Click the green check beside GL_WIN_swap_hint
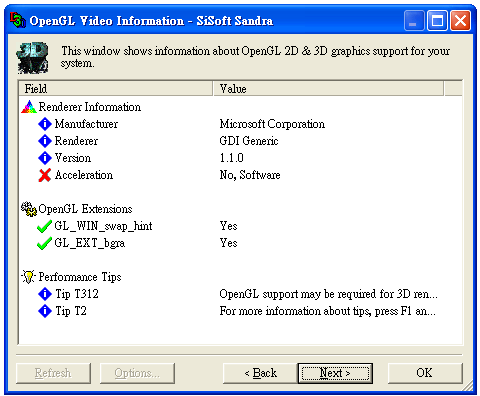Image resolution: width=480 pixels, height=396 pixels. pyautogui.click(x=44, y=226)
